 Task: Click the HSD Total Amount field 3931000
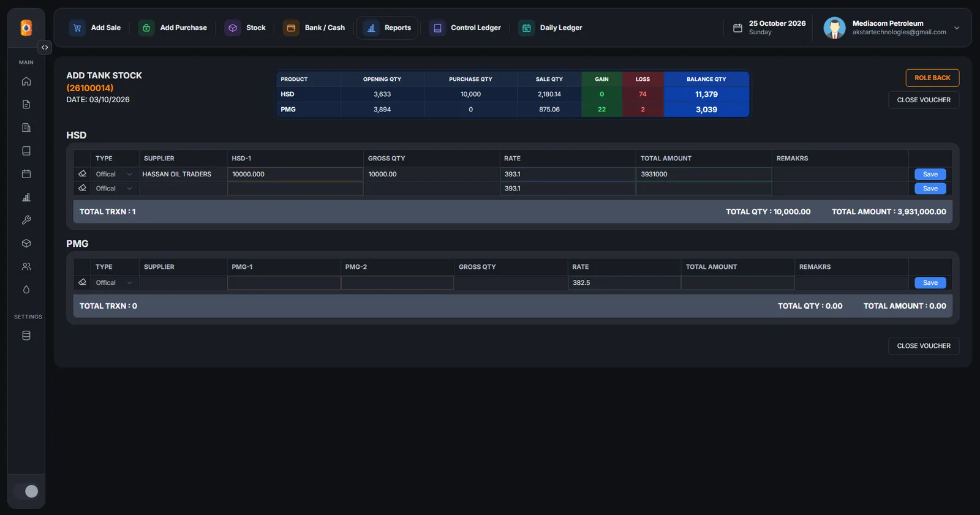[x=704, y=174]
